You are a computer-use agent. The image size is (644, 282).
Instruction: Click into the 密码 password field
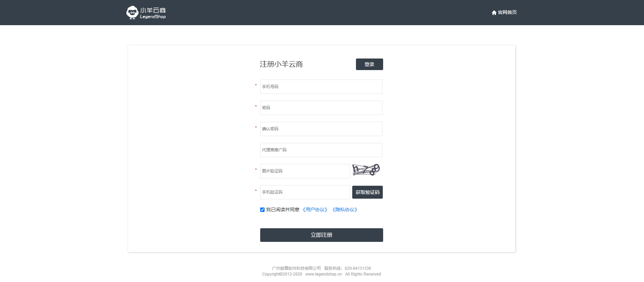(x=321, y=108)
